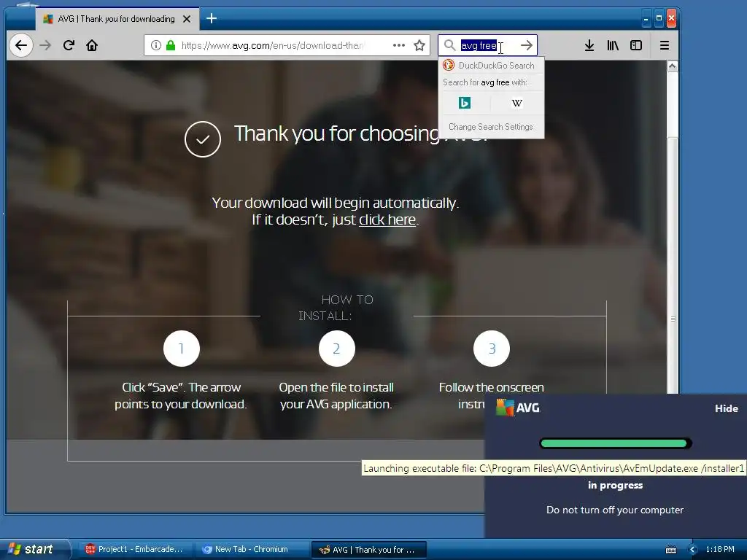The height and width of the screenshot is (560, 747).
Task: Click step 2 circle
Action: click(x=336, y=349)
